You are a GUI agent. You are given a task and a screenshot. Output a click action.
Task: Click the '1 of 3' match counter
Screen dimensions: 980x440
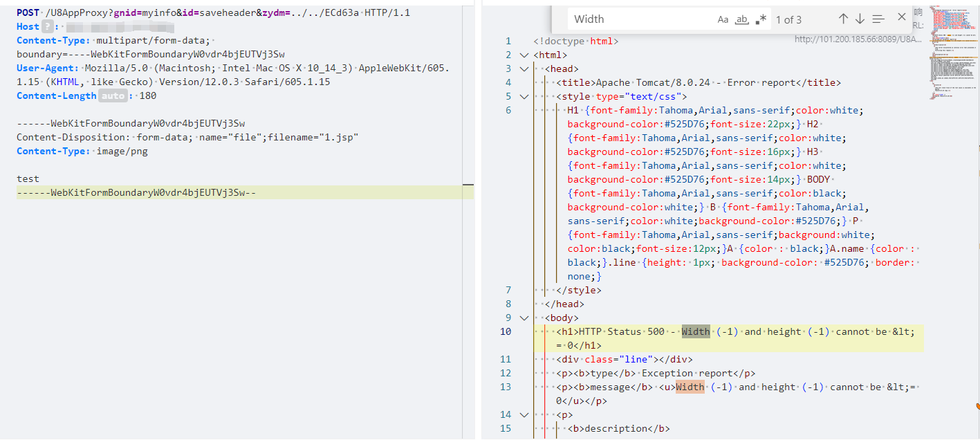coord(788,19)
